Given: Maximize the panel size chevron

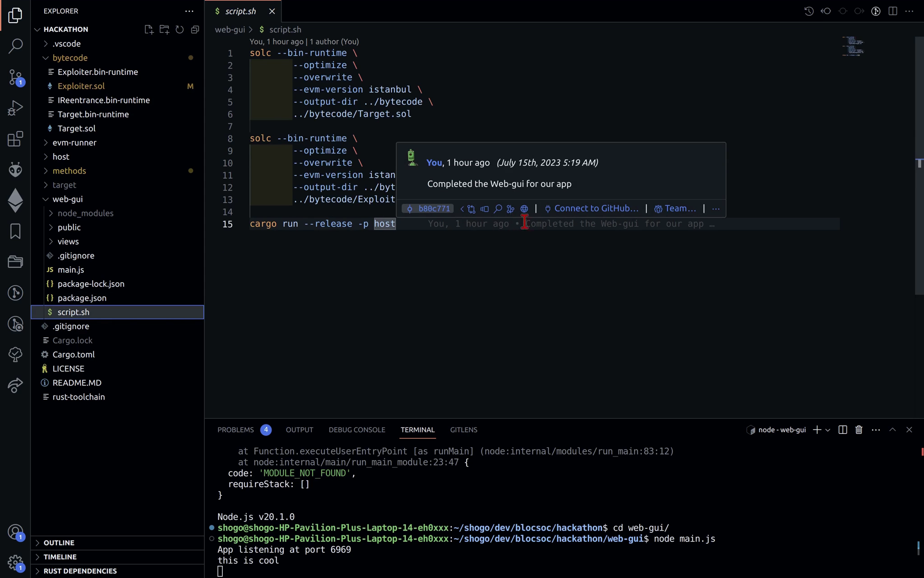Looking at the screenshot, I should 892,430.
